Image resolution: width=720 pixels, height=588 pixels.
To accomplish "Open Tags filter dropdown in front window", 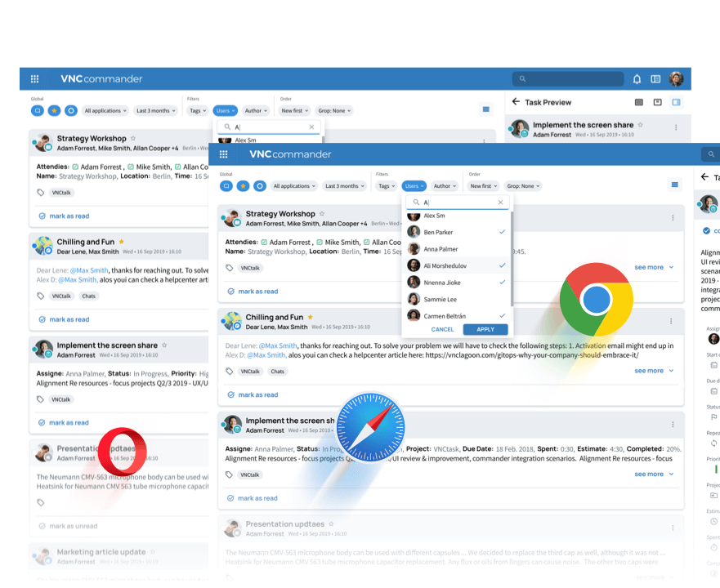I will 387,186.
